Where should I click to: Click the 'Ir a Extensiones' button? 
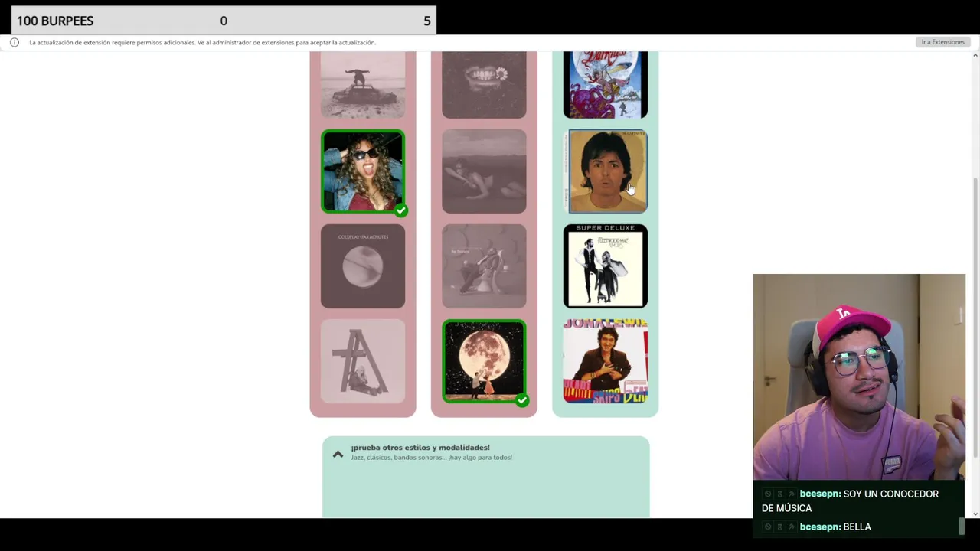coord(942,42)
